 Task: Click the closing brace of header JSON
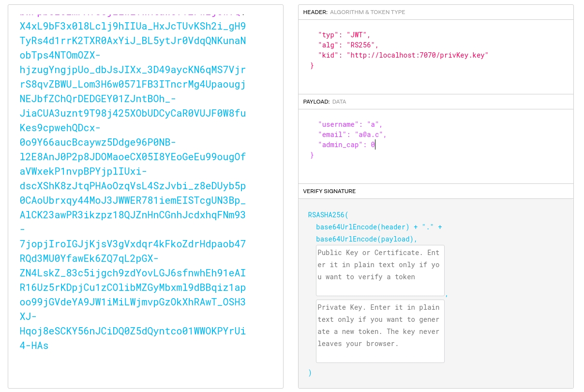312,65
